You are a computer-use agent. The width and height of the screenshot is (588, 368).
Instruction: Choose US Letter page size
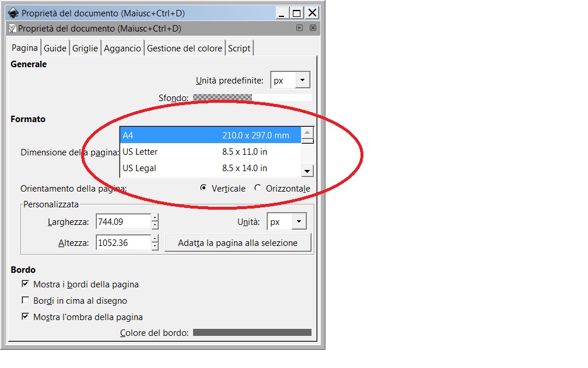tap(210, 152)
